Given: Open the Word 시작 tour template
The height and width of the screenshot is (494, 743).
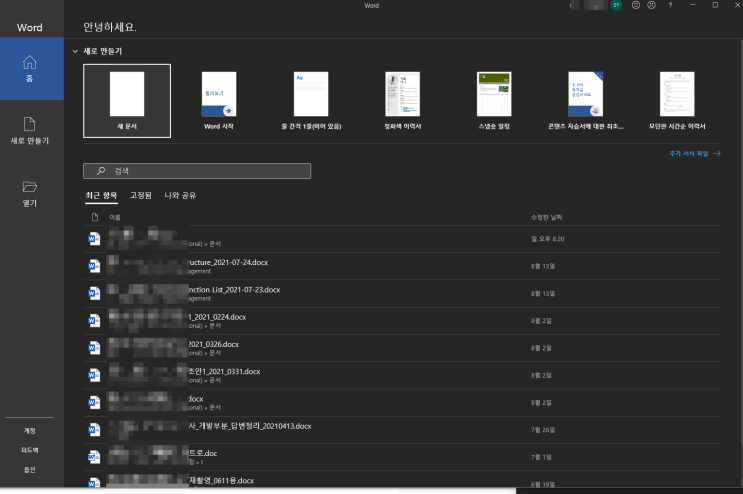Looking at the screenshot, I should 219,101.
